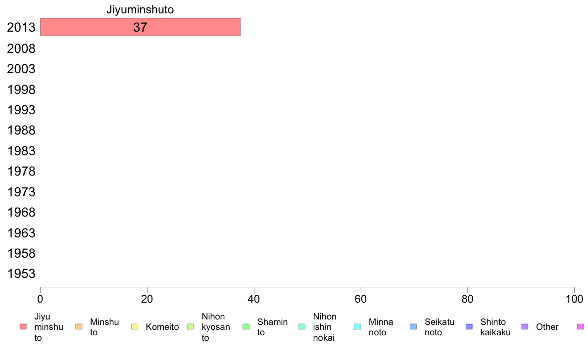Click the Komeito legend text
This screenshot has width=588, height=364.
162,327
